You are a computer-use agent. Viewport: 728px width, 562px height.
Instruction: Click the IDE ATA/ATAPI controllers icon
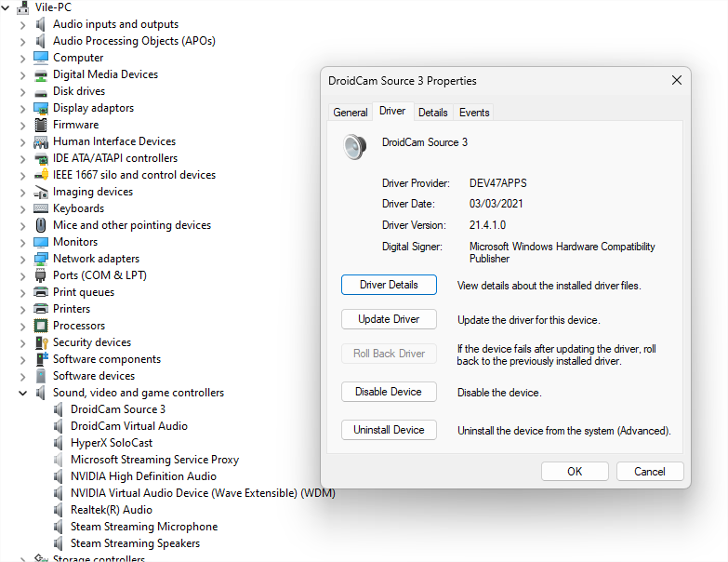(x=41, y=159)
